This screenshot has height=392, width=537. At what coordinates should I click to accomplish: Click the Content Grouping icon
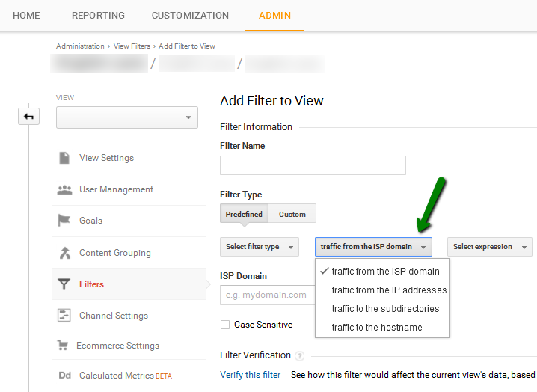tap(65, 253)
